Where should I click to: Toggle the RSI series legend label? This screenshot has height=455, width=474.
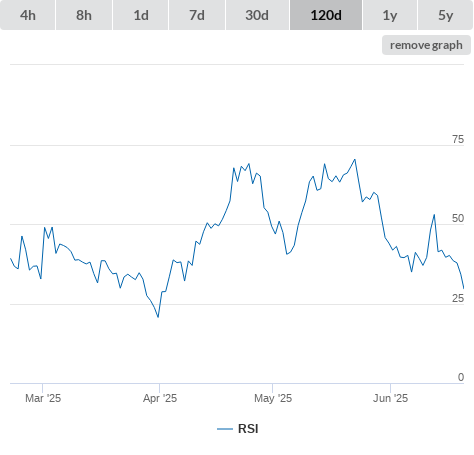pos(248,429)
